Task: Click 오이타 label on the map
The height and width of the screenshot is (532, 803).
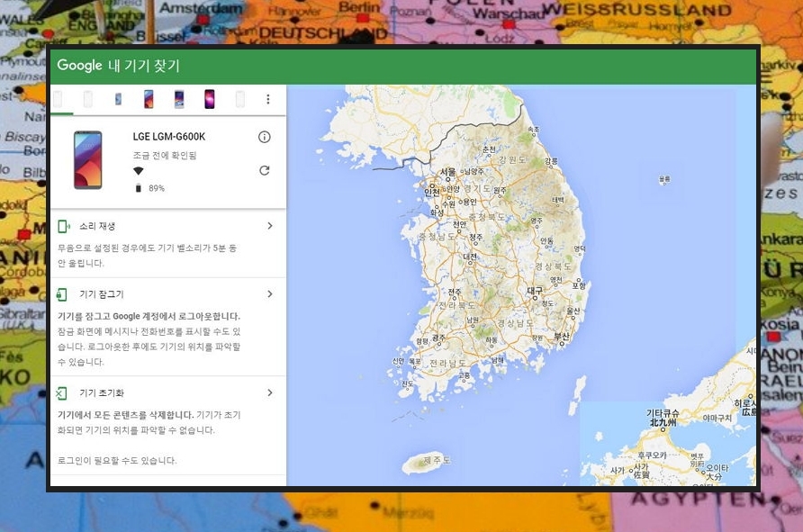Action: tap(717, 467)
